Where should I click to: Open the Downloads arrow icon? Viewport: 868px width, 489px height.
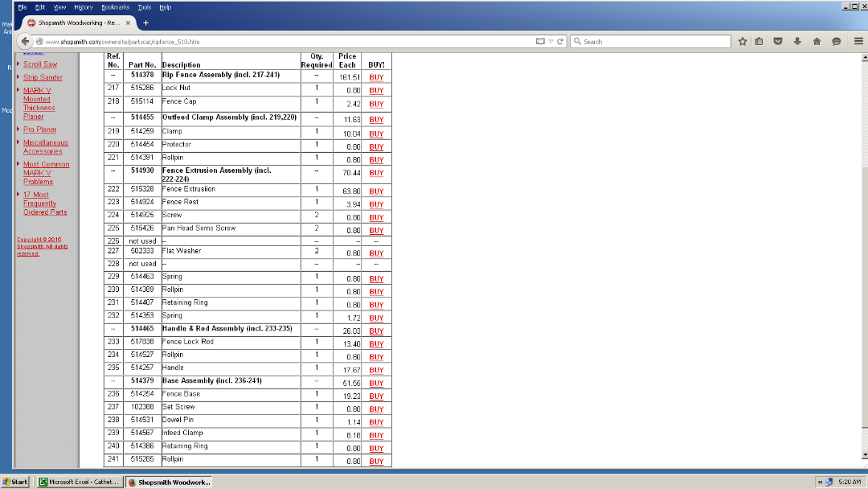pyautogui.click(x=797, y=42)
